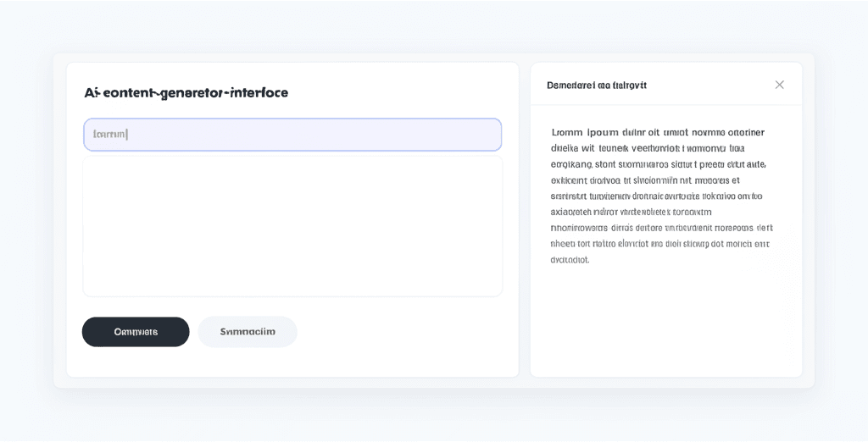The image size is (868, 442).
Task: Click the text line beginning with dnelka wit
Action: point(648,148)
